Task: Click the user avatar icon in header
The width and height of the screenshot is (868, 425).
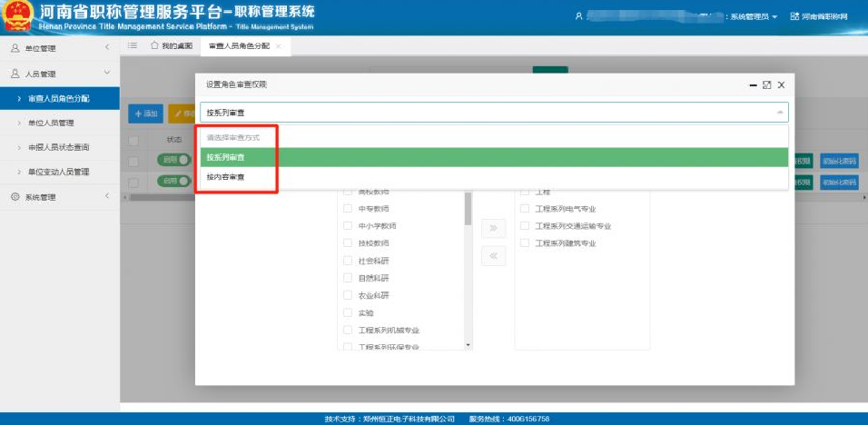Action: (x=579, y=16)
